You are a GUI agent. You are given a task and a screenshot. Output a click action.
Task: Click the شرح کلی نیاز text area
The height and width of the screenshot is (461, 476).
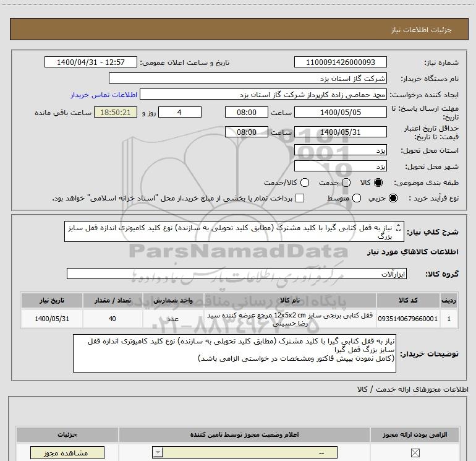pos(234,231)
